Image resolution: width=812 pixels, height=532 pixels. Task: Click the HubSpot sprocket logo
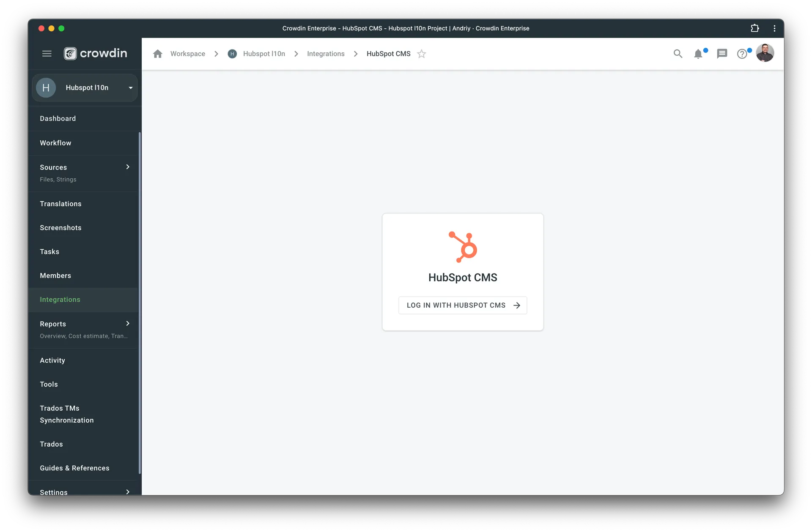[x=463, y=247]
